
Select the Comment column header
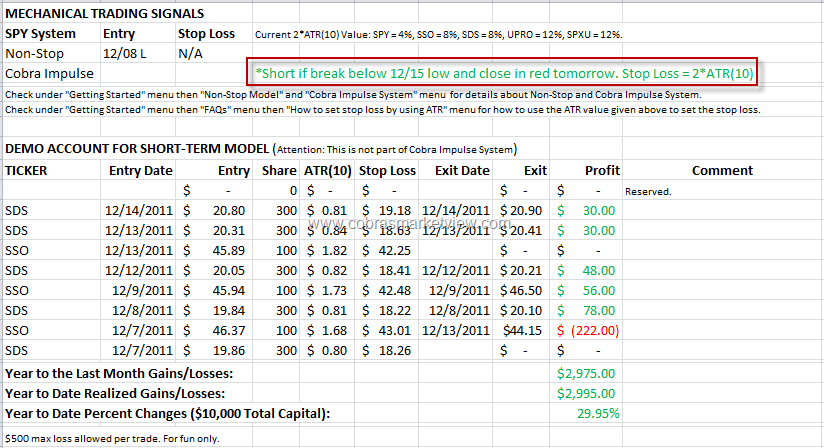tap(722, 171)
